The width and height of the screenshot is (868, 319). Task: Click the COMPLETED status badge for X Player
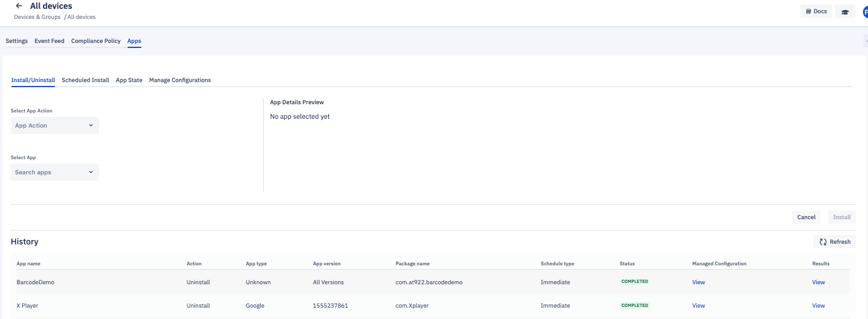coord(634,305)
